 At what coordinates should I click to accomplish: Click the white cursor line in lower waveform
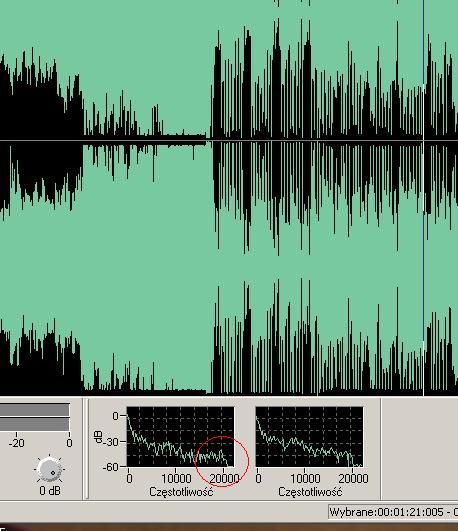(423, 367)
